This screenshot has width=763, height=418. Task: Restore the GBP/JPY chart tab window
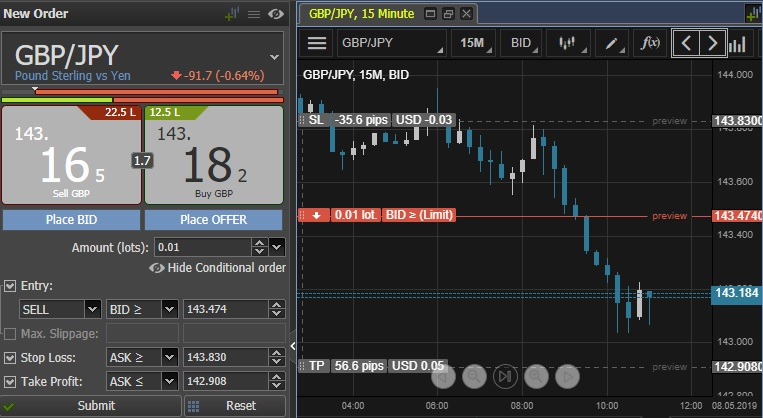pyautogui.click(x=448, y=14)
